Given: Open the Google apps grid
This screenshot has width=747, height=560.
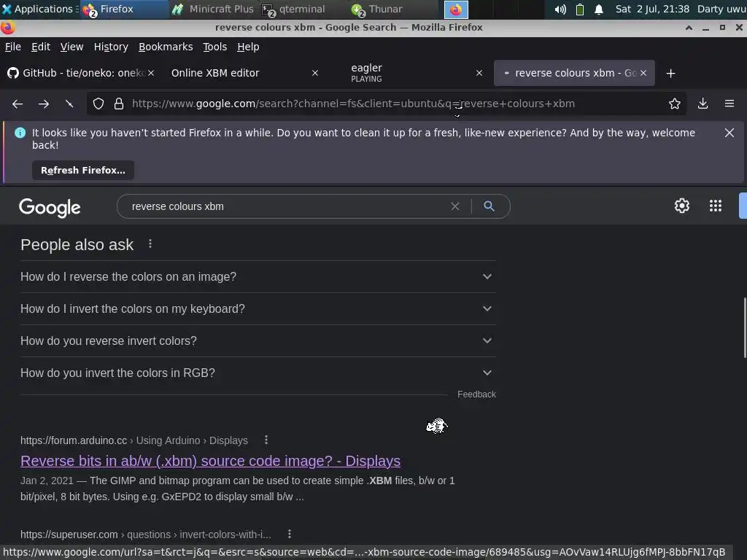Looking at the screenshot, I should click(715, 206).
